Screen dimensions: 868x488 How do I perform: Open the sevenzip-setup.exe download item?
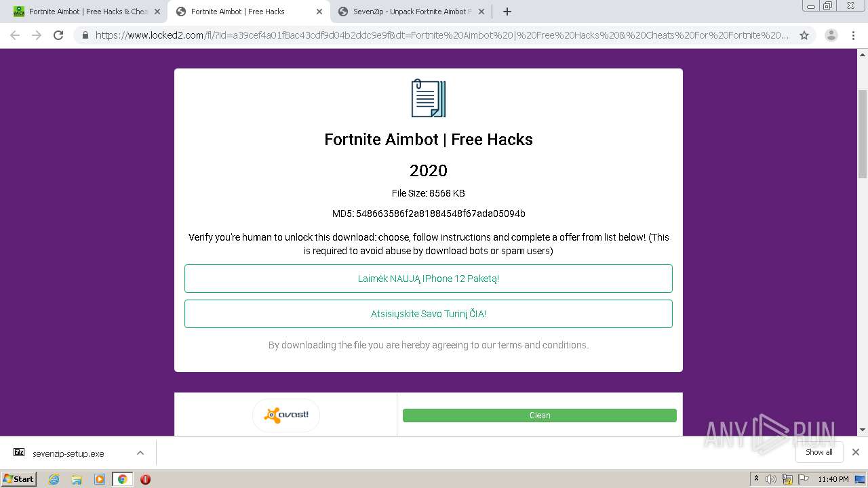coord(68,453)
